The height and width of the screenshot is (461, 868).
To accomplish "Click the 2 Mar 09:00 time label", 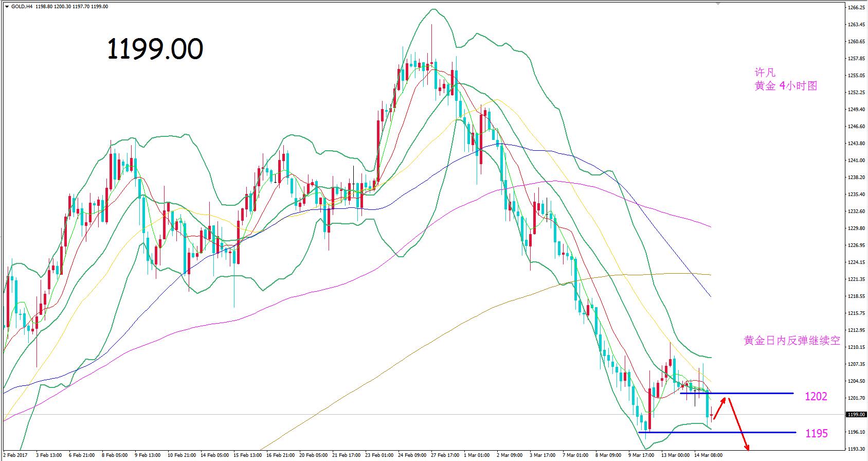I will click(510, 455).
